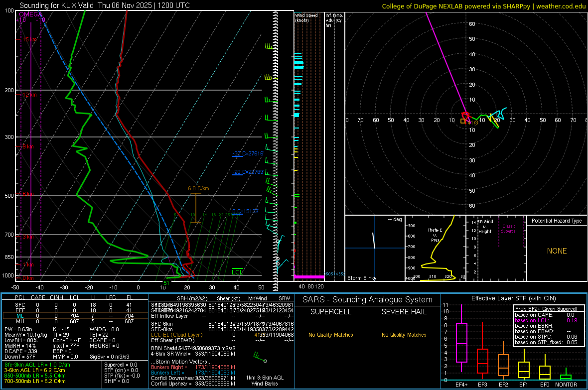Select the ML parcel row label
Viewport: 588px width, 390px height.
tap(20, 316)
